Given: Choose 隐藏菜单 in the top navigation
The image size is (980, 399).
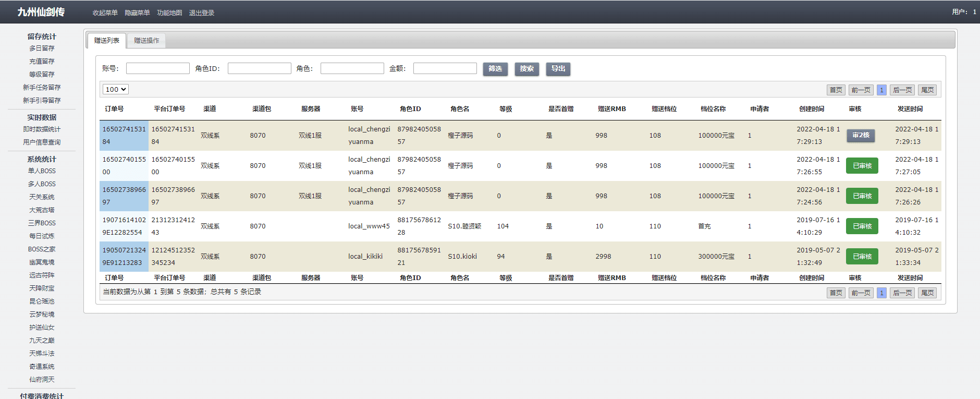Looking at the screenshot, I should (x=137, y=13).
